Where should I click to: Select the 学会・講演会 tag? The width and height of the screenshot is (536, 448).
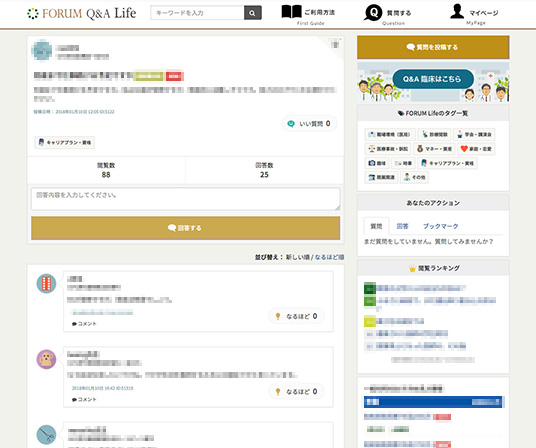[x=474, y=134]
